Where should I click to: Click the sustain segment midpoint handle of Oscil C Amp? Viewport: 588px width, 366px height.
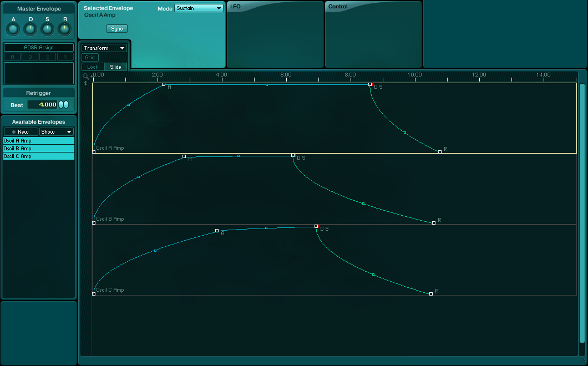tap(266, 227)
